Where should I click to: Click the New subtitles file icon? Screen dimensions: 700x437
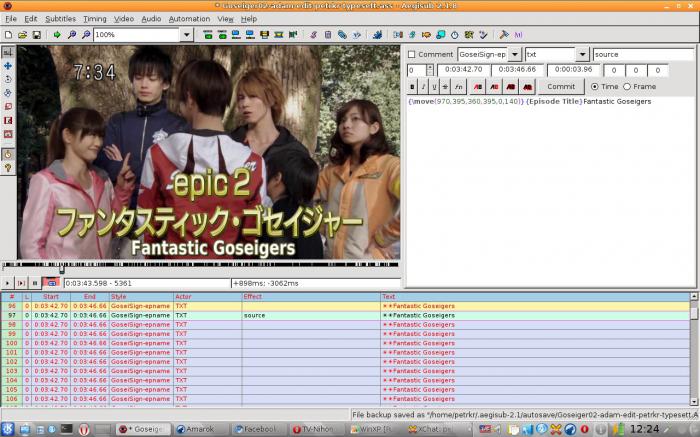pos(8,35)
